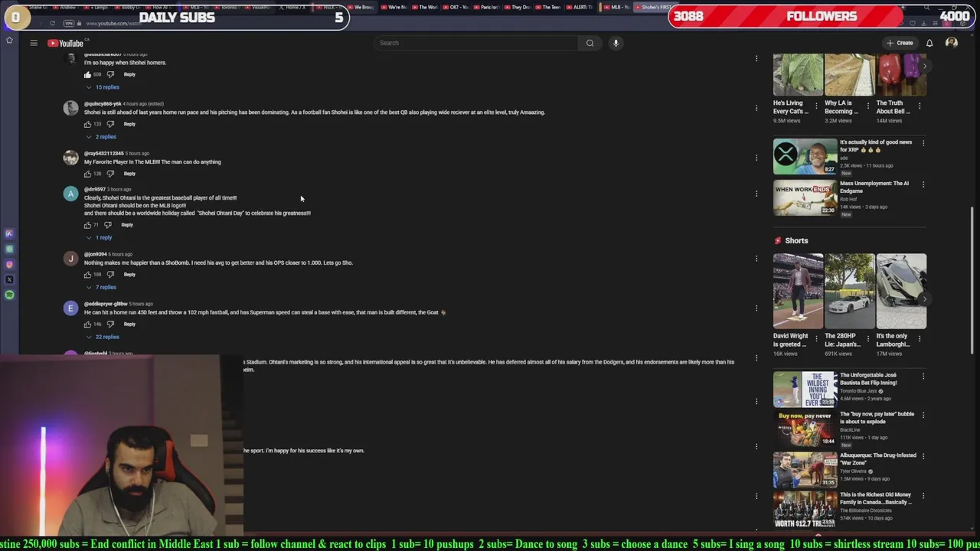The image size is (980, 551).
Task: Like the "I'm so happy when Shohei homers" comment
Action: pyautogui.click(x=87, y=74)
